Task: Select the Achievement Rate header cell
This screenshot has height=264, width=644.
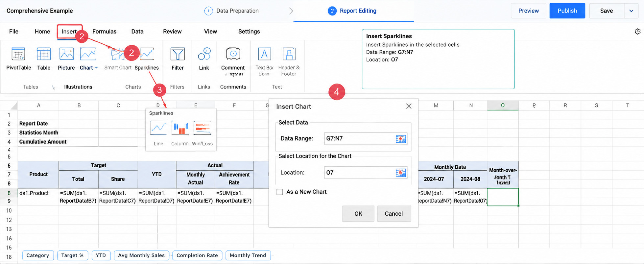Action: click(x=234, y=179)
